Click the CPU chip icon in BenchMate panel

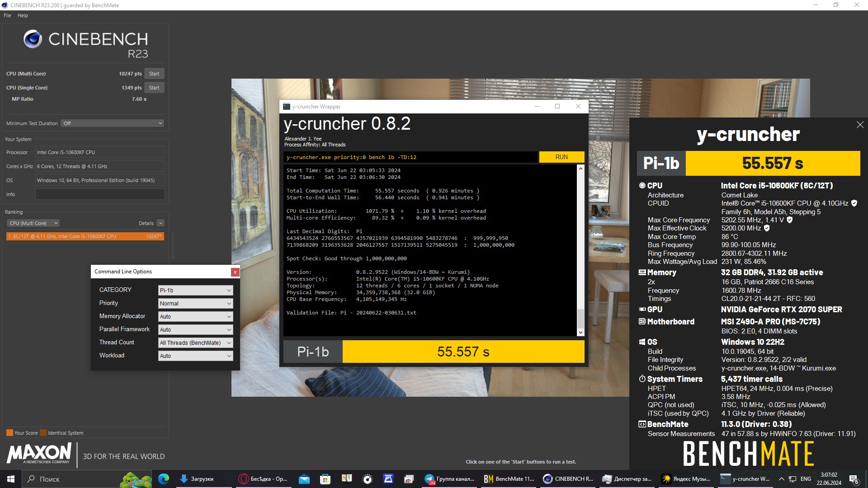[642, 185]
